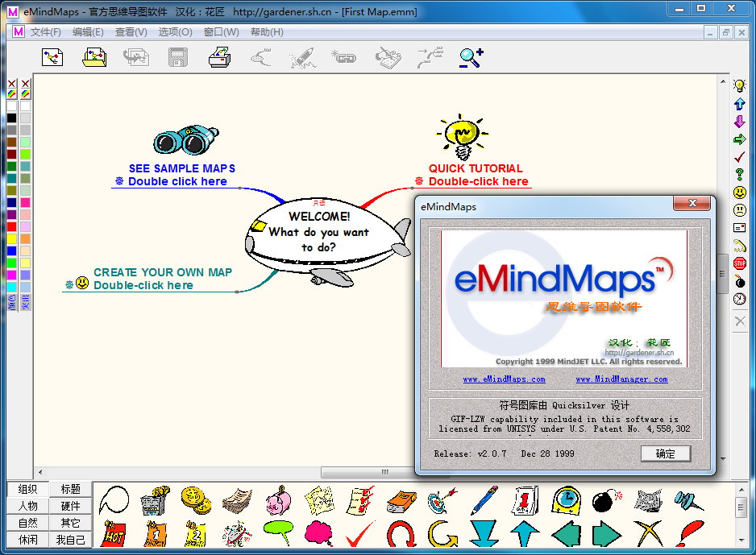
Task: Open the www.eMindMaps.com link
Action: [504, 379]
